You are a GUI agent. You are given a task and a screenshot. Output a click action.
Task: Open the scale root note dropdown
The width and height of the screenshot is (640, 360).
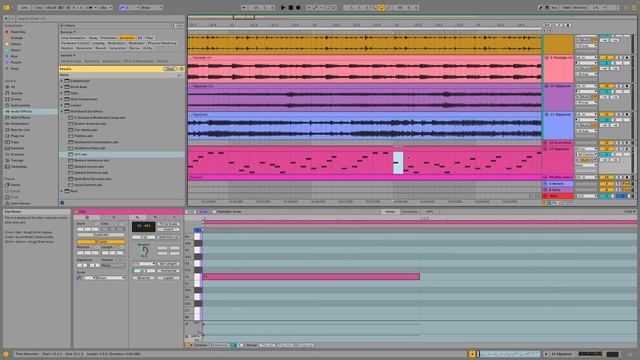(x=132, y=7)
